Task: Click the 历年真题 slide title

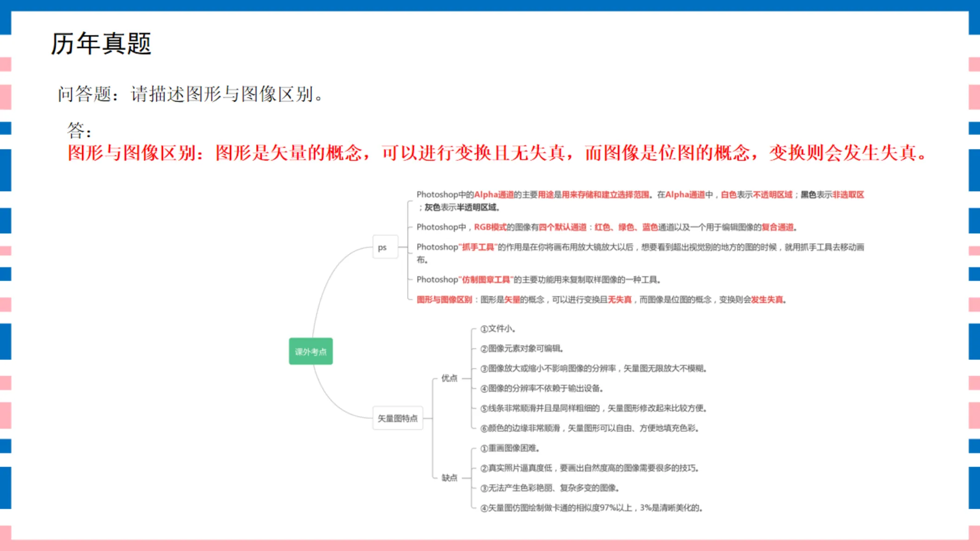Action: pos(101,44)
